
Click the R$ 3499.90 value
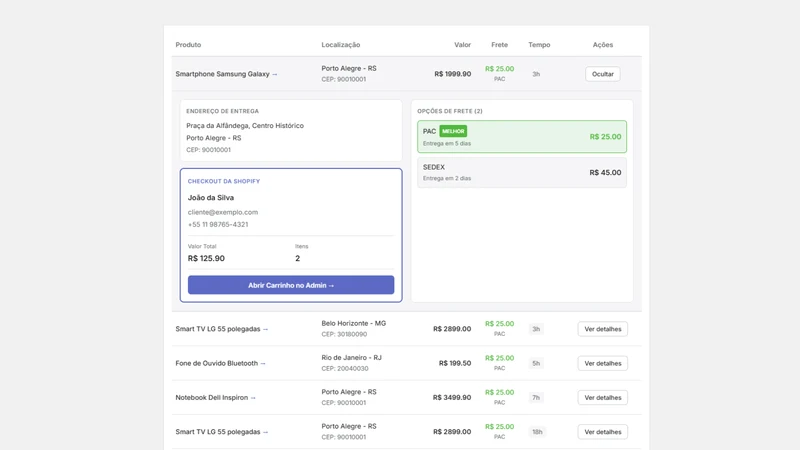pyautogui.click(x=452, y=397)
